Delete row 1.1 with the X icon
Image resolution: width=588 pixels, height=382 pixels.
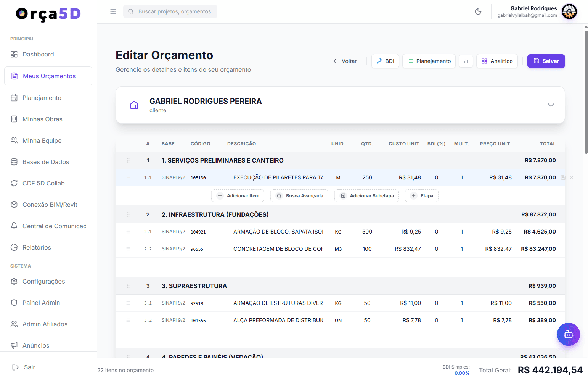571,177
